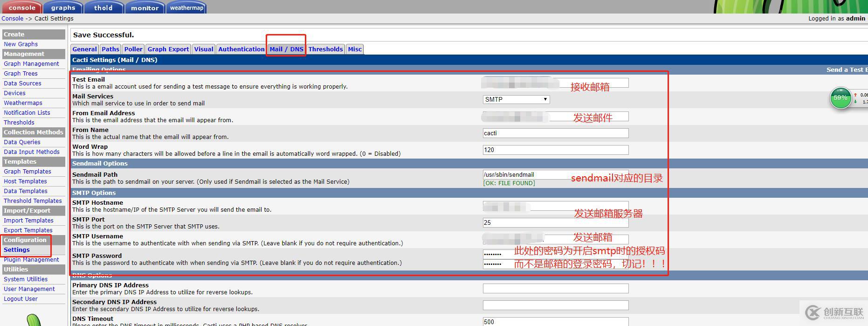This screenshot has width=868, height=326.
Task: Click the Save Successful. message
Action: coord(103,35)
